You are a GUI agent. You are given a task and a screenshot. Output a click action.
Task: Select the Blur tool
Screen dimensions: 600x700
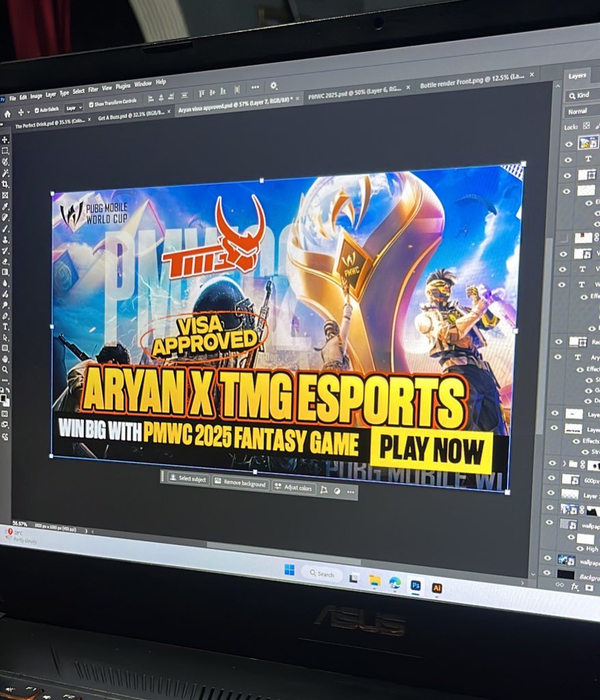tap(5, 283)
